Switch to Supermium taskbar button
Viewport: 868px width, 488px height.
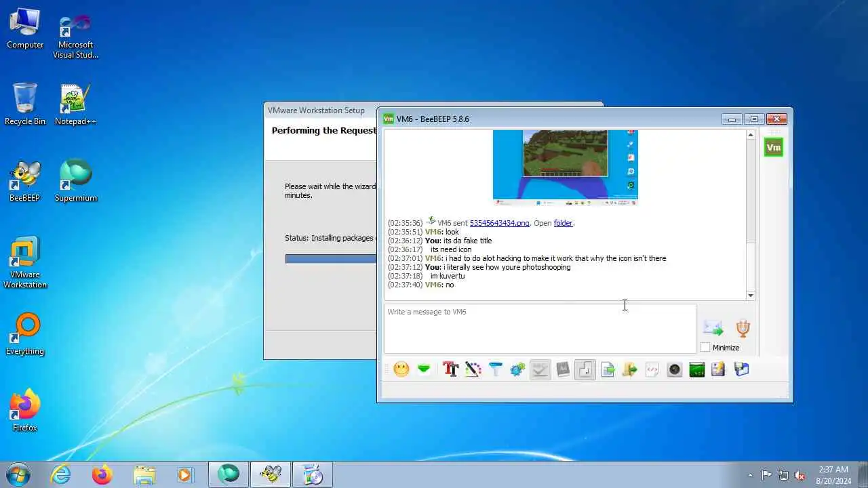click(x=229, y=475)
